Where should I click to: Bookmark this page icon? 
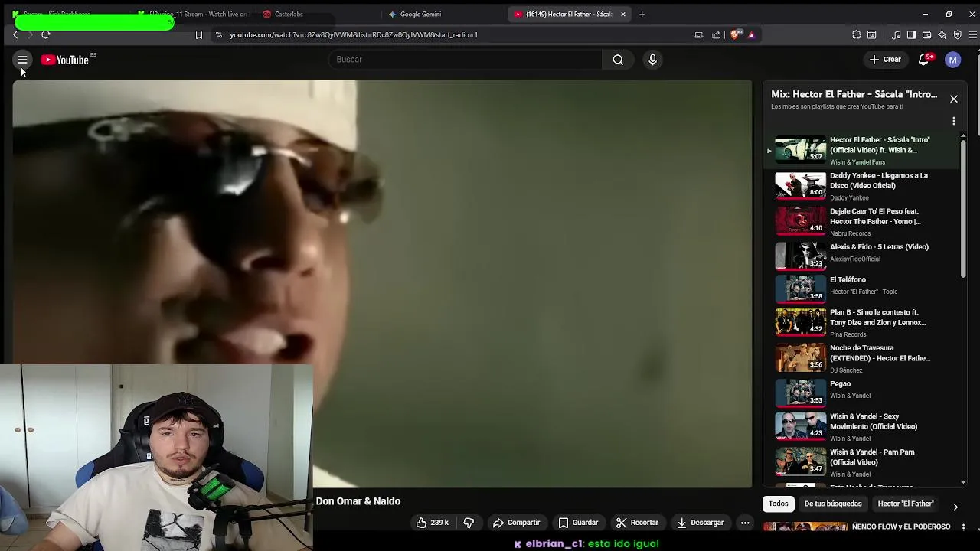[199, 34]
